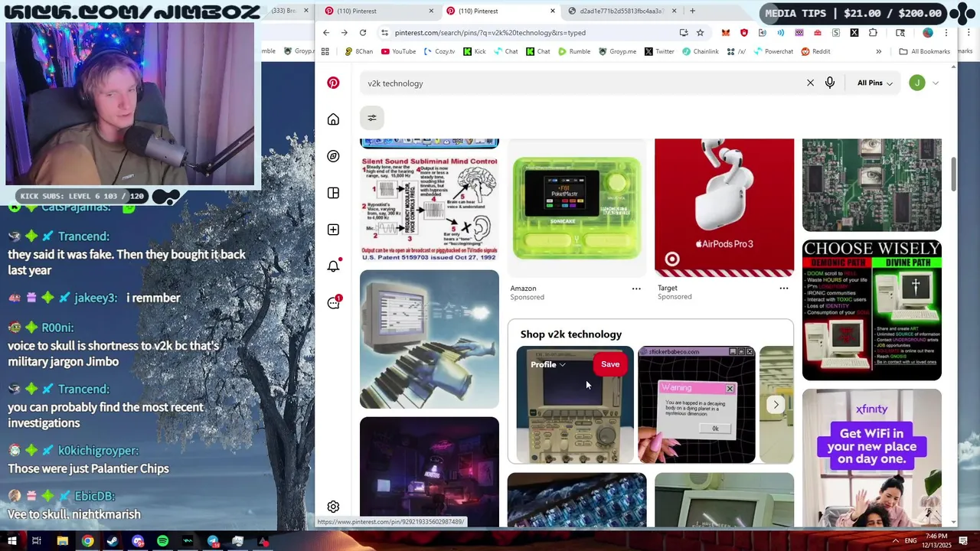Open Pinterest notifications bell
The width and height of the screenshot is (980, 551).
[333, 266]
